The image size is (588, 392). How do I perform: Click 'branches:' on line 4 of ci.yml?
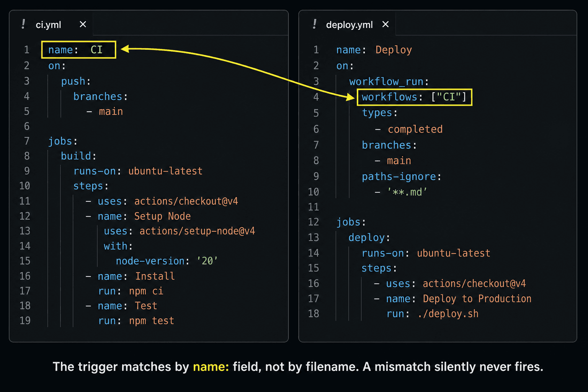(101, 96)
